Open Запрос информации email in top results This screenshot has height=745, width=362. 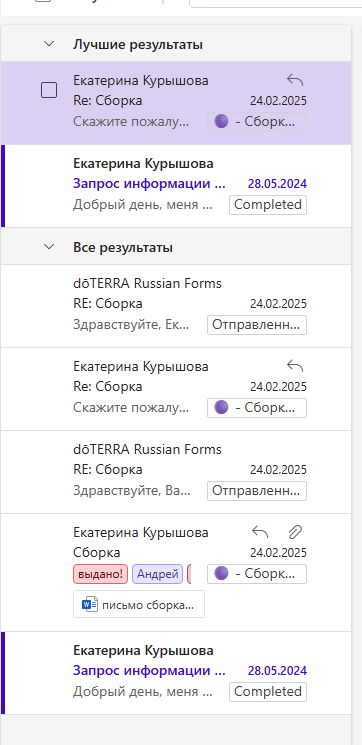[176, 186]
